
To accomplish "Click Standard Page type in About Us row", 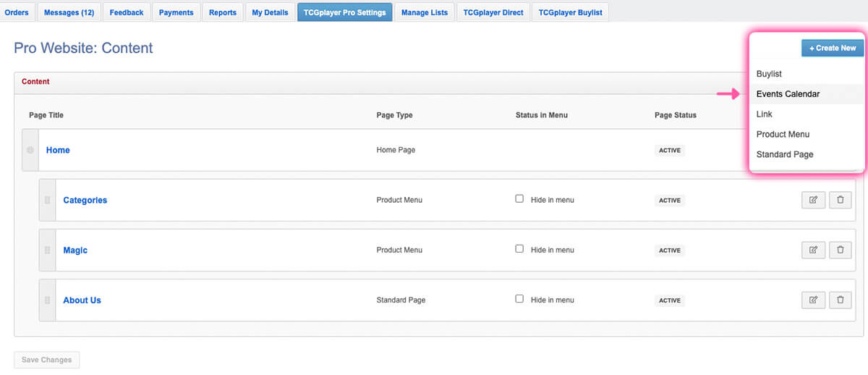I will (401, 300).
